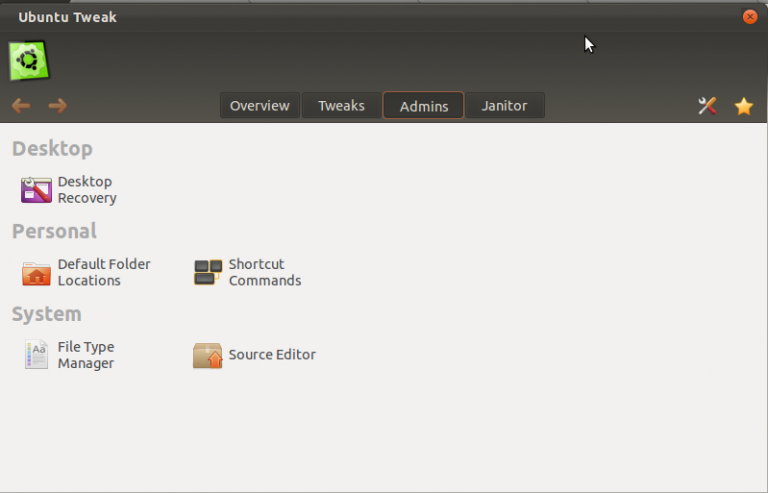Close the Ubuntu Tweak window
Viewport: 768px width, 493px height.
[x=750, y=17]
